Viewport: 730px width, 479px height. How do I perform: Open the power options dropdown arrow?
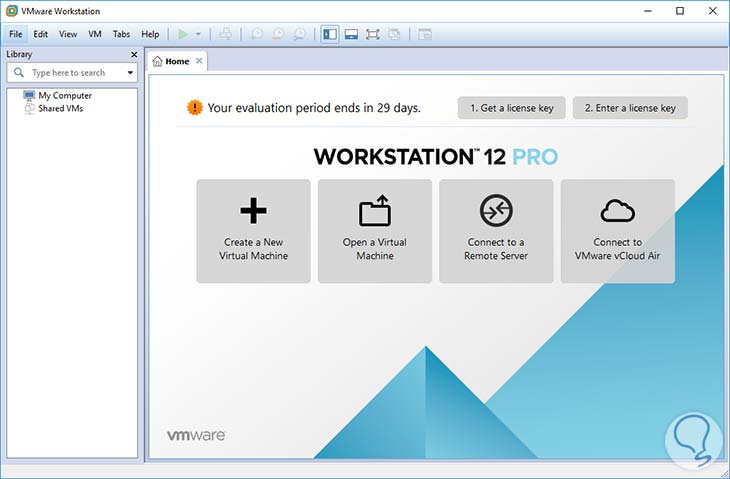[x=198, y=34]
